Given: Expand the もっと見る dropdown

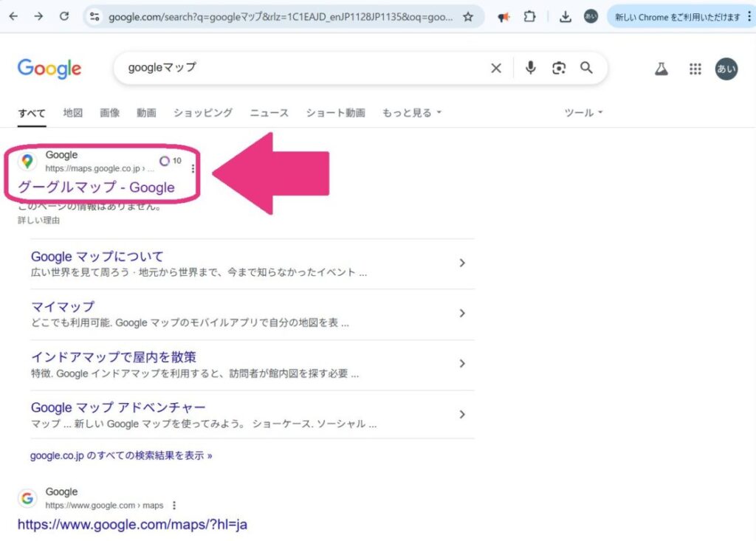Looking at the screenshot, I should click(x=412, y=113).
